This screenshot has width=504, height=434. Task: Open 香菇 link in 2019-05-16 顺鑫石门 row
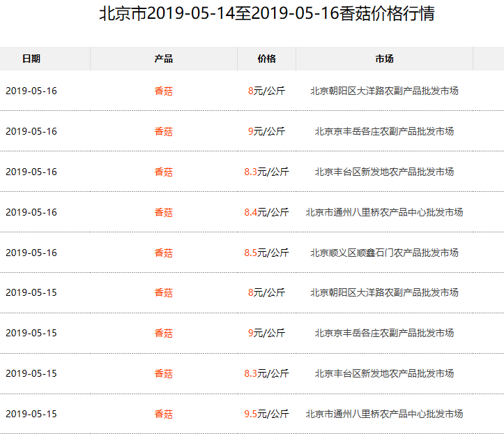click(164, 253)
